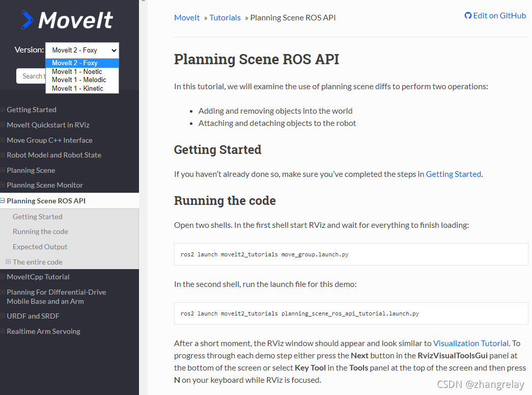Expand the Move Group C++ Interface item
Viewport: 532px width, 395px height.
click(3, 140)
